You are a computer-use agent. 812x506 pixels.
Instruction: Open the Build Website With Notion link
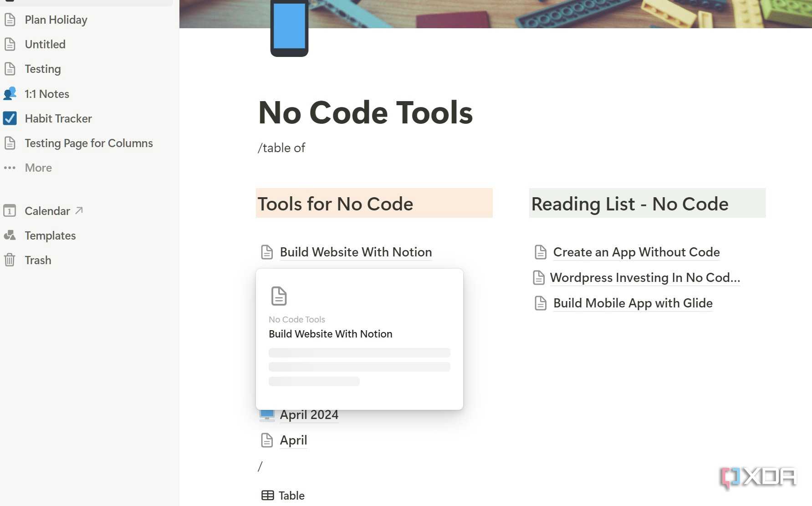point(356,252)
